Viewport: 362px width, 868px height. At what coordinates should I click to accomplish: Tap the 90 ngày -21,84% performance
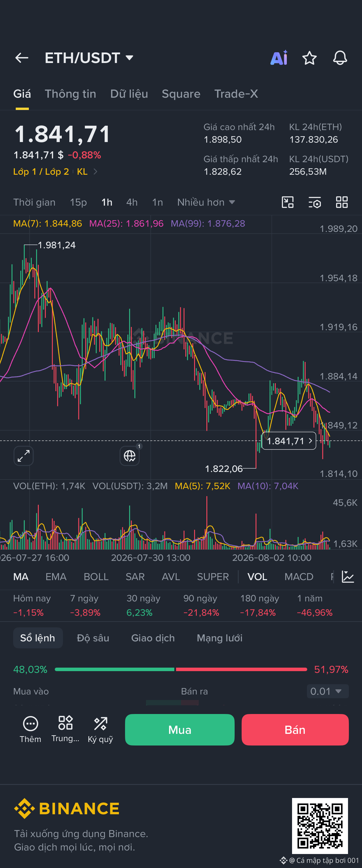[201, 605]
